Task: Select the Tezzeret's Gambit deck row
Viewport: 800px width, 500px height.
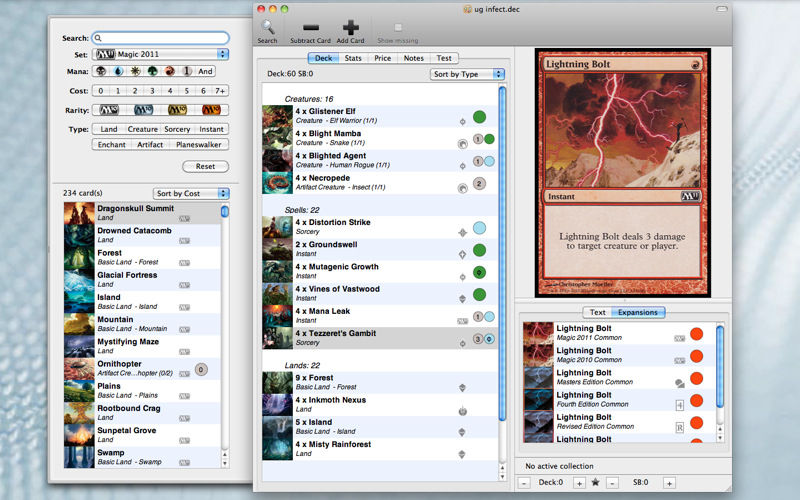Action: (x=380, y=338)
